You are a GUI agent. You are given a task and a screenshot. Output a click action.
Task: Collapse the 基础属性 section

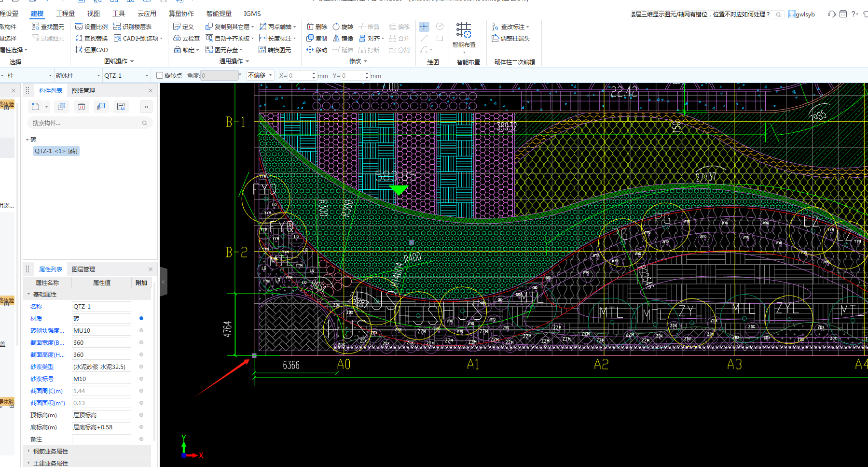[x=28, y=294]
